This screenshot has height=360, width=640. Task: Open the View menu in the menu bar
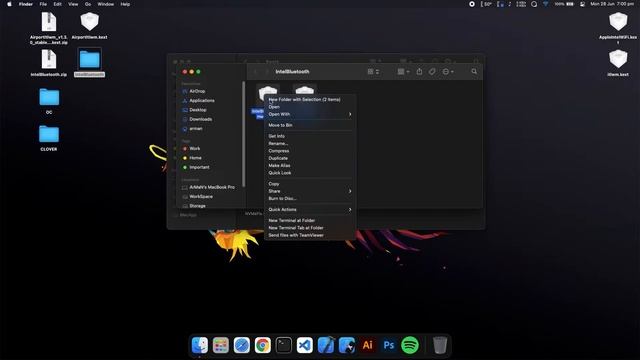(x=73, y=4)
